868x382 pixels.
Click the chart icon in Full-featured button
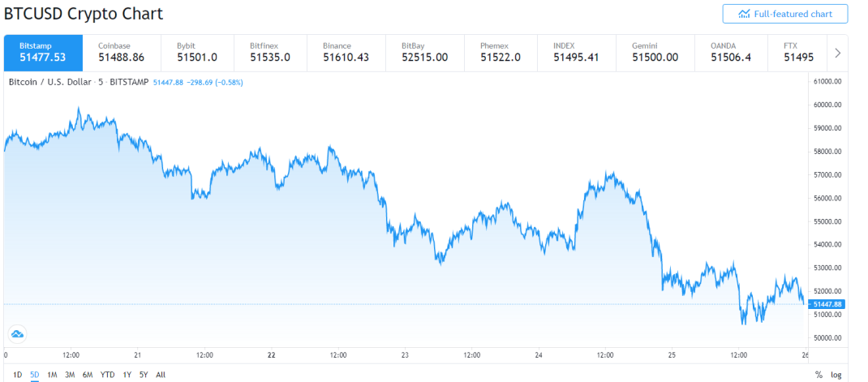tap(744, 14)
